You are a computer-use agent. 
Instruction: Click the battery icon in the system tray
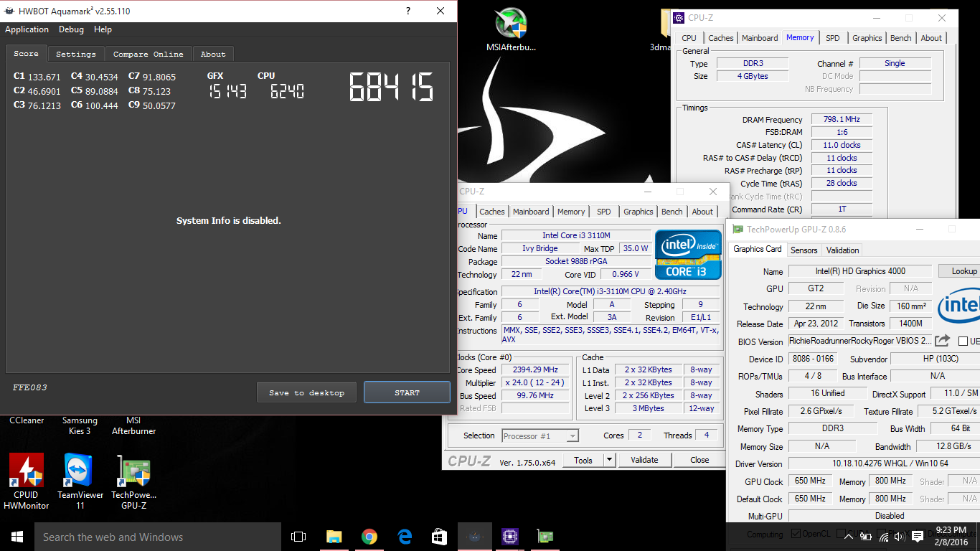tap(867, 536)
